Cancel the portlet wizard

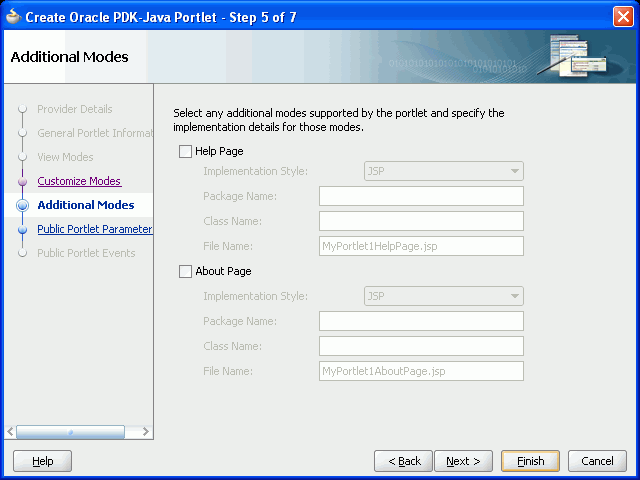point(598,461)
